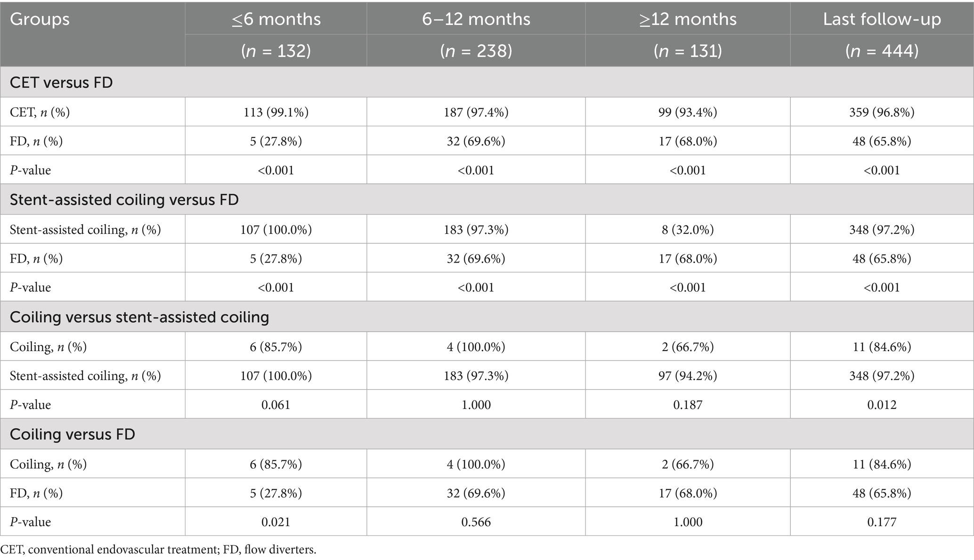Select the 359 (96.8%) value cell
This screenshot has height=560, width=974.
[882, 112]
